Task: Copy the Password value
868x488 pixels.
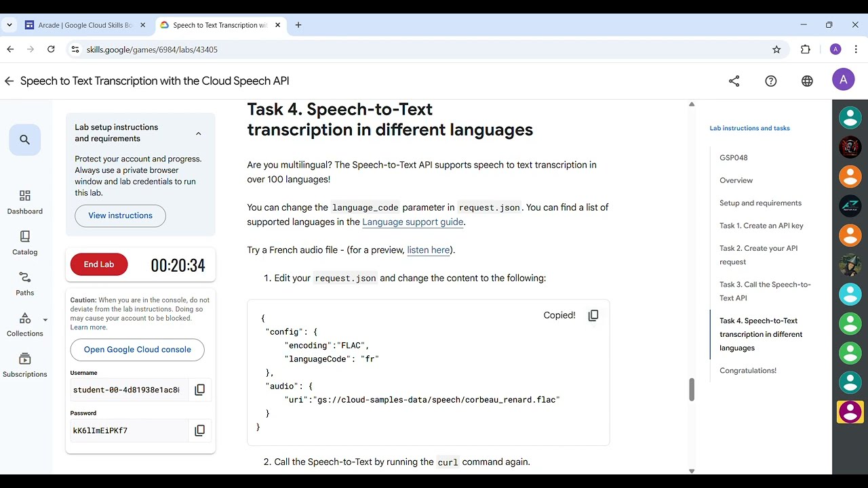Action: coord(199,430)
